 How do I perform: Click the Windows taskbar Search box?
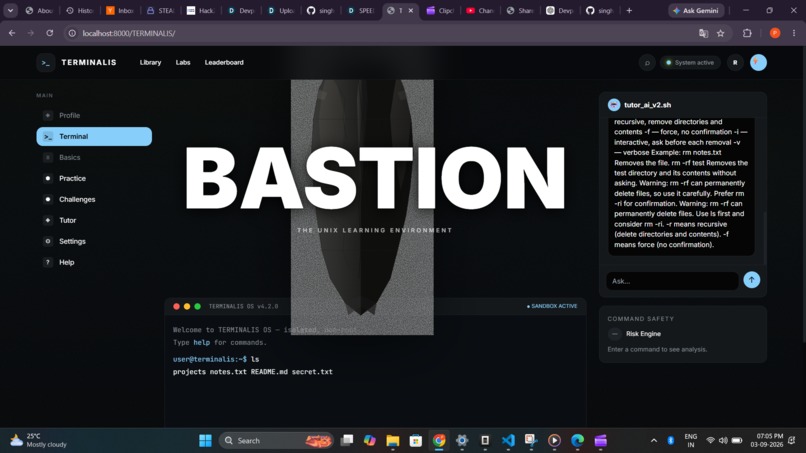tap(277, 441)
